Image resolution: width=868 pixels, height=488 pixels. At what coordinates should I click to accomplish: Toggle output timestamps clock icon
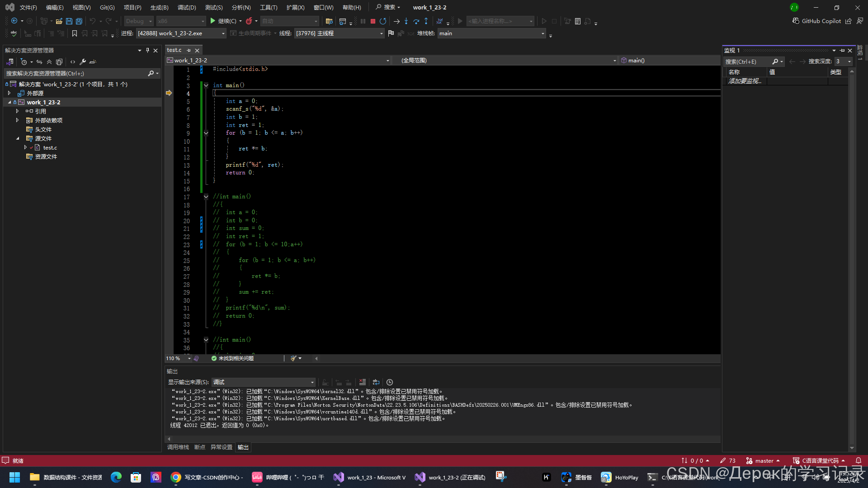pos(390,382)
